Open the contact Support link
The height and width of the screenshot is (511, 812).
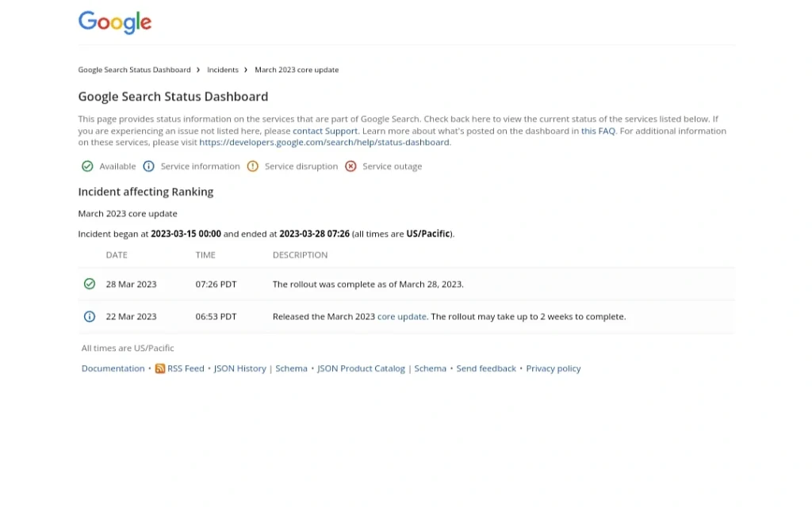coord(325,131)
